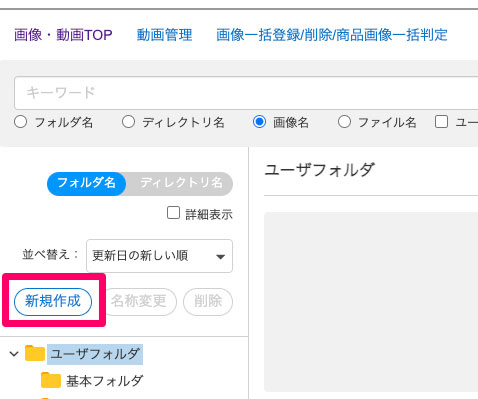This screenshot has height=399, width=478.
Task: Click the ユーザフォルダ folder icon
Action: click(35, 353)
